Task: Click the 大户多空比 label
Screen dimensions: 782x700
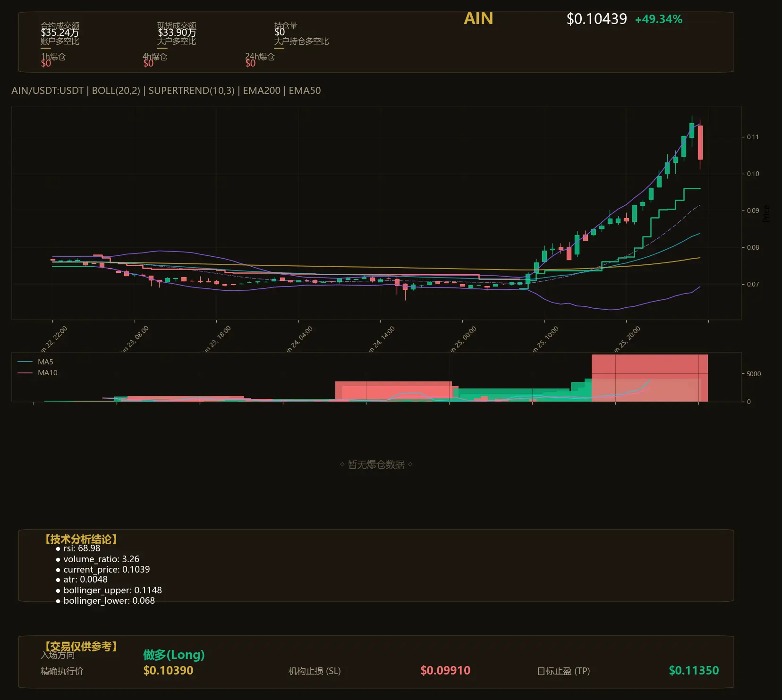Action: pyautogui.click(x=177, y=41)
